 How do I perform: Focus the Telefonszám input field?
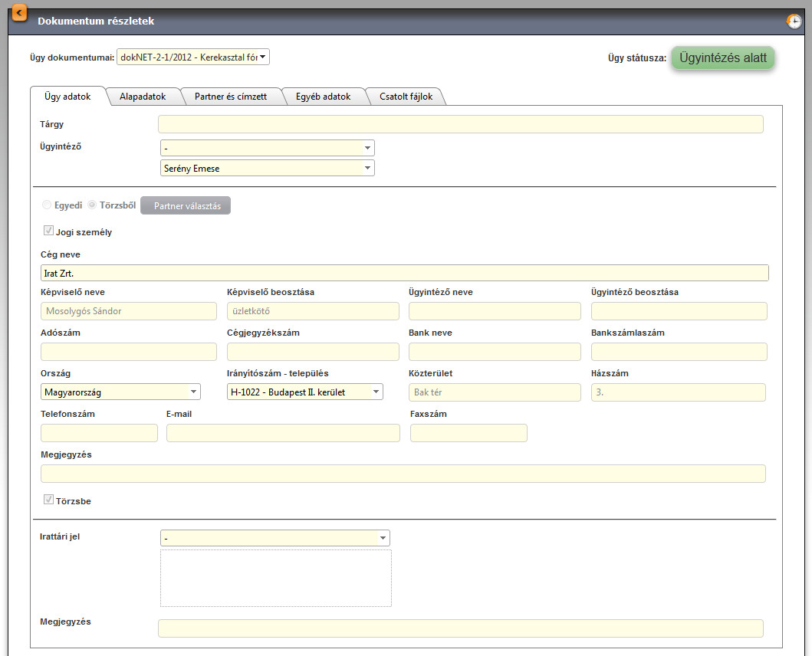coord(99,433)
